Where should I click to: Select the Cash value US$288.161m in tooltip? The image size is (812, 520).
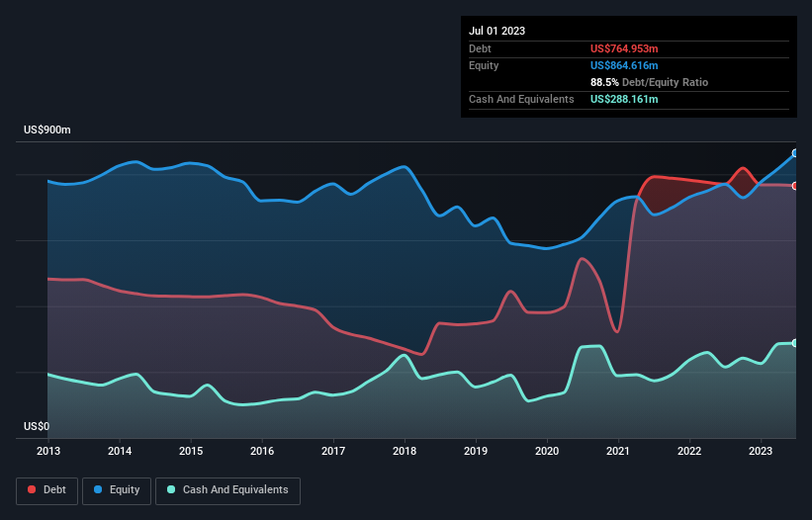pos(625,99)
